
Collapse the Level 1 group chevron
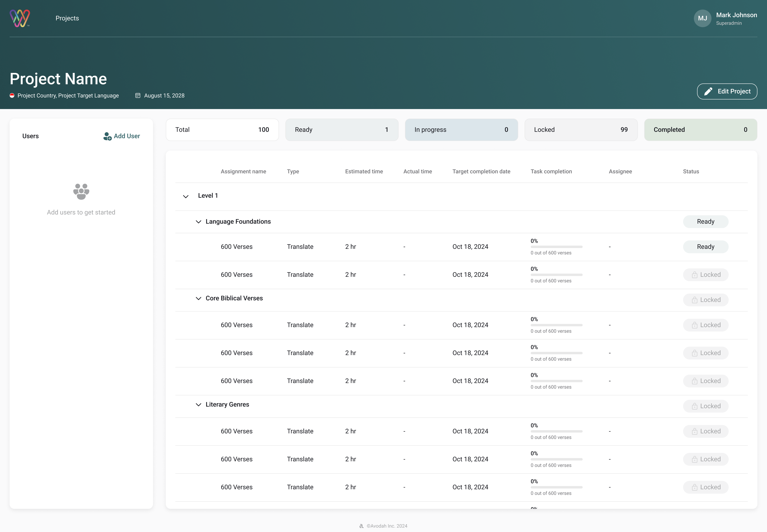click(x=186, y=196)
